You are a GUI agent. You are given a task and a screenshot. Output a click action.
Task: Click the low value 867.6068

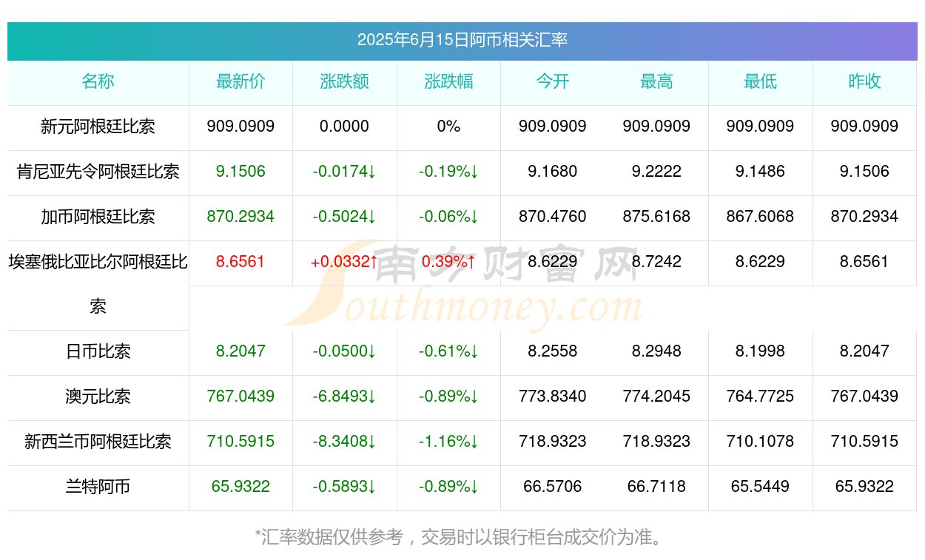tap(761, 217)
